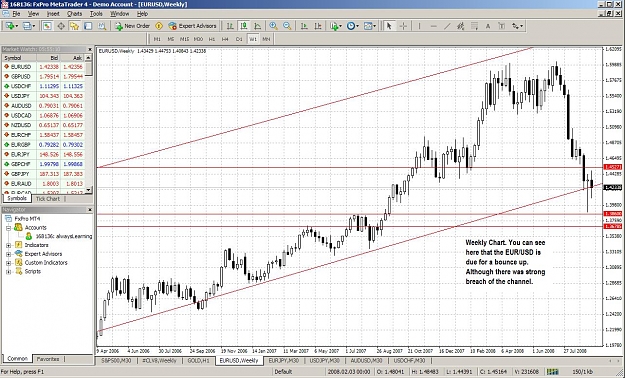Switch timeframe to M15
The height and width of the screenshot is (378, 625).
coord(184,39)
